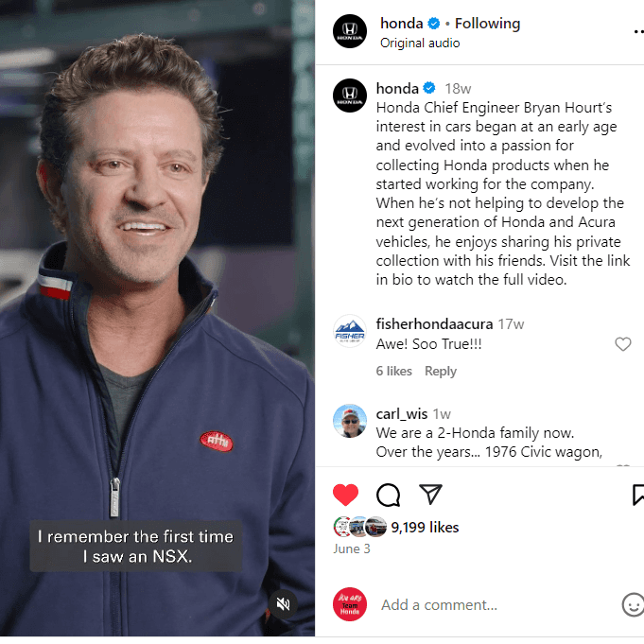Screen dimensions: 644x644
Task: Open emoji picker smiley icon
Action: 633,604
